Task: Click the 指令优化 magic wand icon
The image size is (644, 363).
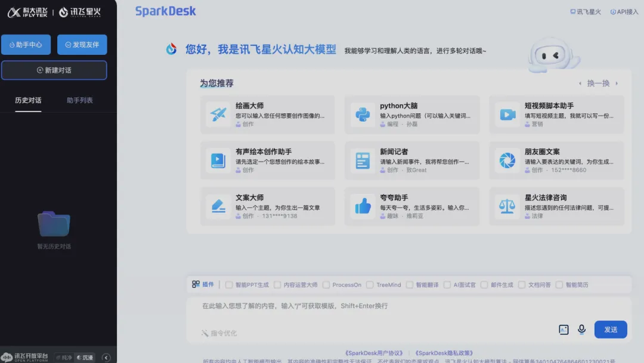Action: (x=205, y=333)
